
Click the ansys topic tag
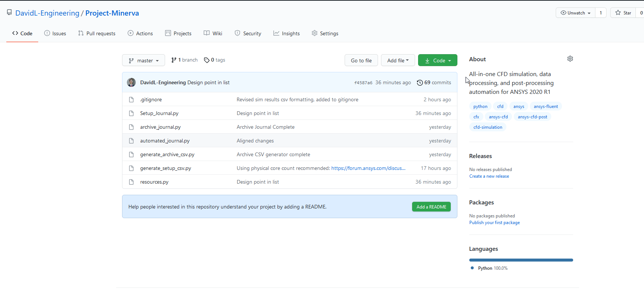tap(519, 106)
